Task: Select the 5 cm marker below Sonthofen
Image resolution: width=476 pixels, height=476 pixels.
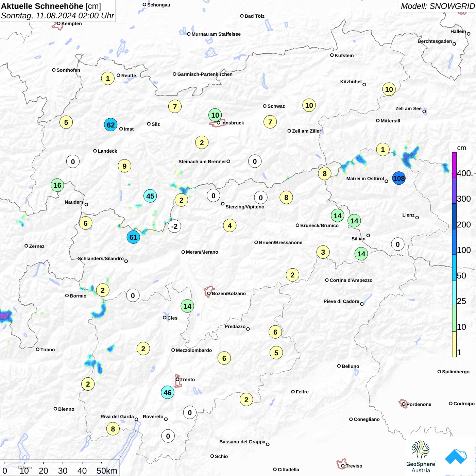Action: click(66, 122)
